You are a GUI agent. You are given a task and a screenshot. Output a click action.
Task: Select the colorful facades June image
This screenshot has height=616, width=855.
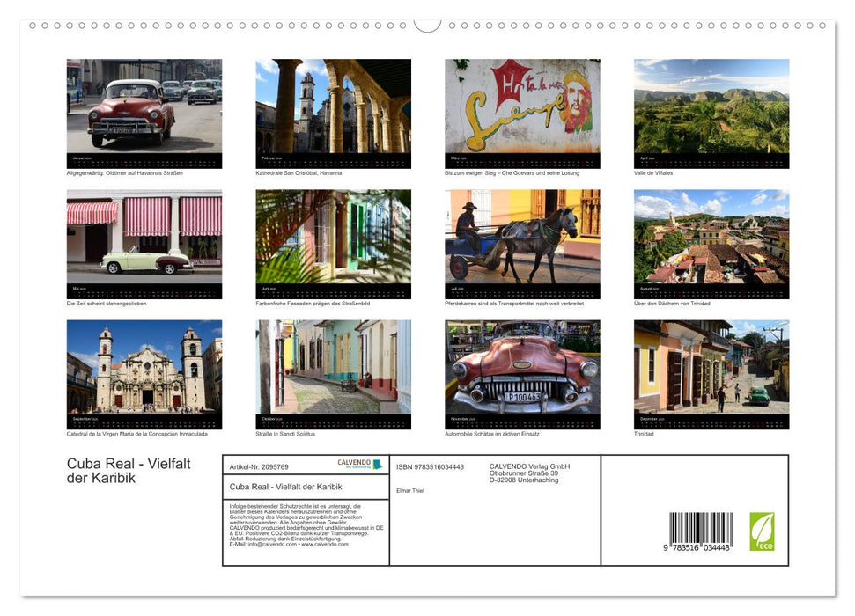[332, 243]
